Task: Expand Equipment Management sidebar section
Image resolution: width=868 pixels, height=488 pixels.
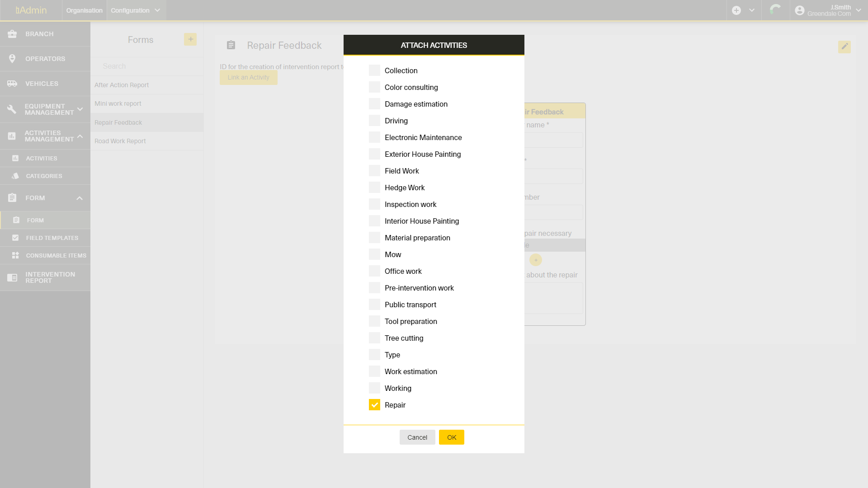Action: tap(80, 109)
